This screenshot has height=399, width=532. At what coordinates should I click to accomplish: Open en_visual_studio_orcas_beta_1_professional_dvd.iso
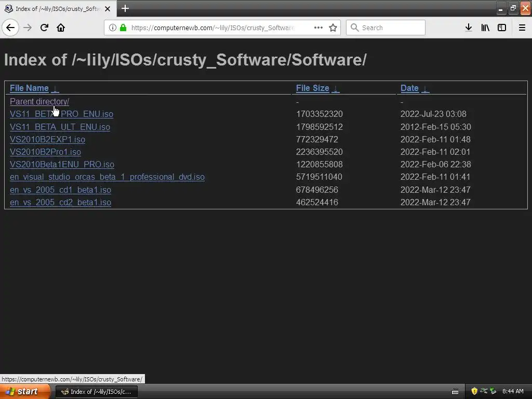(107, 177)
